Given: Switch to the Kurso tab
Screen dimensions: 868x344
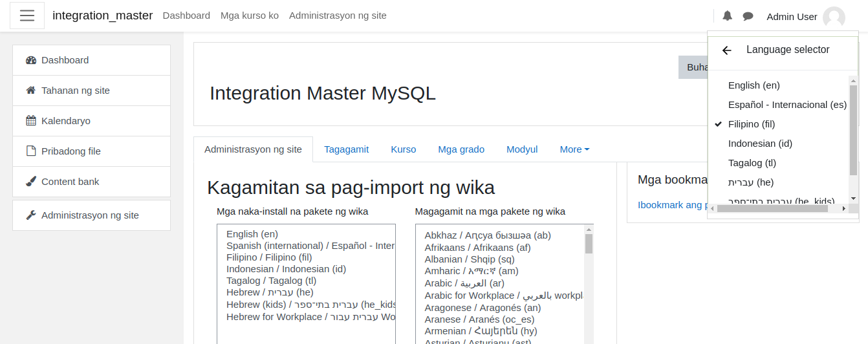Looking at the screenshot, I should click(x=404, y=149).
